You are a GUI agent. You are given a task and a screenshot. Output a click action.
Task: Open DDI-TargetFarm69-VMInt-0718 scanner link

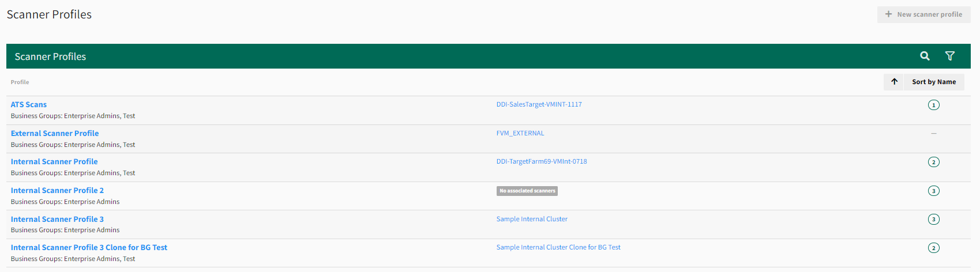pos(542,161)
